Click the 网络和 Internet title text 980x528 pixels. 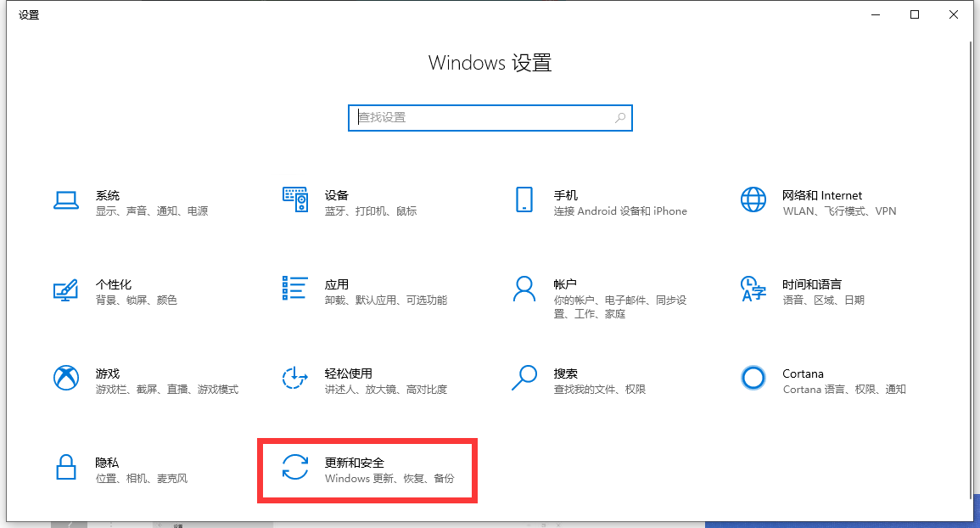(821, 195)
